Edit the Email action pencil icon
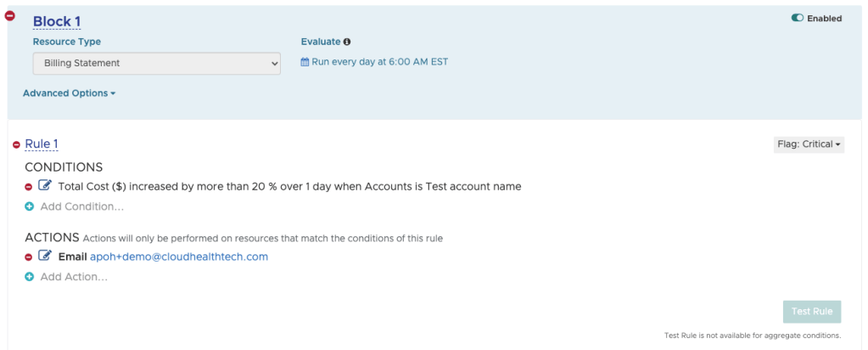Screen dimensions: 868x350 click(46, 257)
